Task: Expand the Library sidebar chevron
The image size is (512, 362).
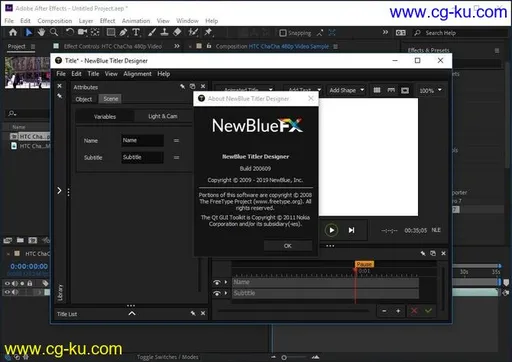Action: (59, 190)
